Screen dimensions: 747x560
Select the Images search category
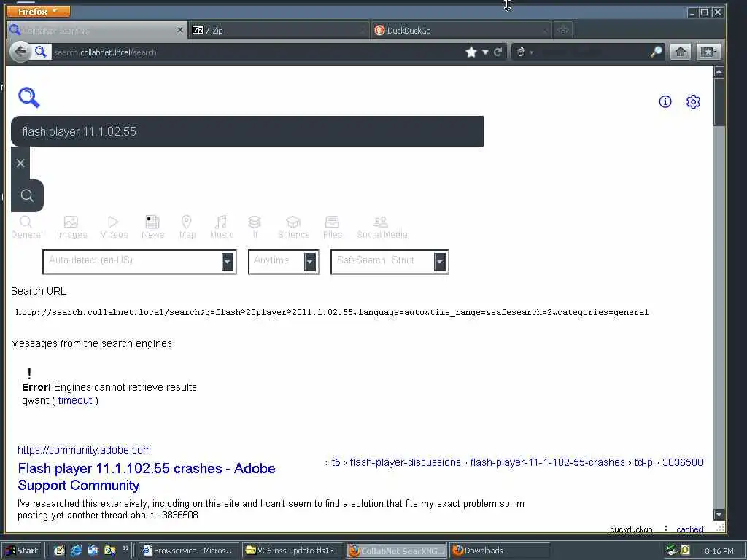(x=71, y=227)
